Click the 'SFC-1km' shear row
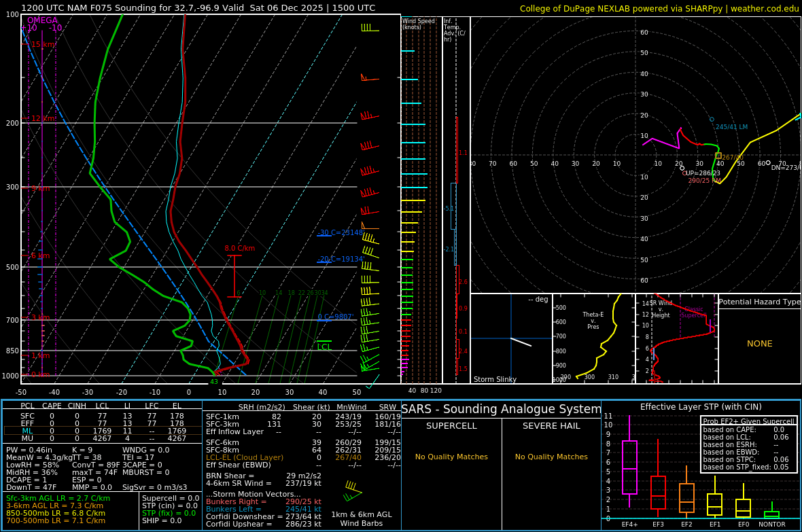The height and width of the screenshot is (532, 802). point(303,417)
